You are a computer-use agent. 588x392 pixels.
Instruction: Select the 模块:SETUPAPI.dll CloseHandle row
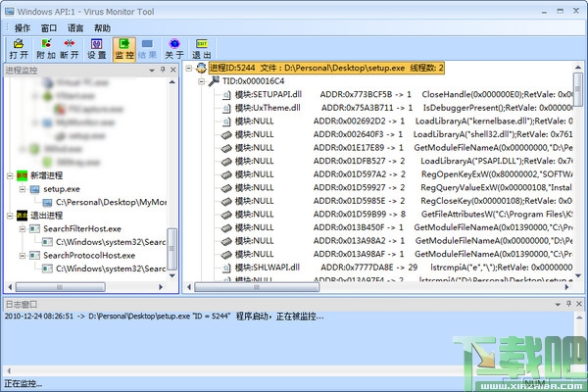[403, 94]
